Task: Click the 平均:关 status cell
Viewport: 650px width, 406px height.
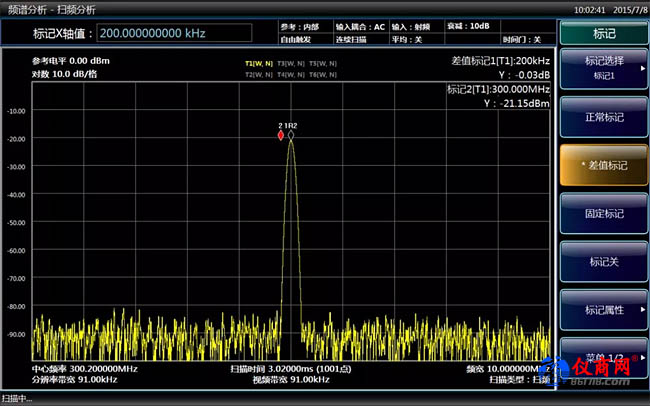Action: click(407, 39)
